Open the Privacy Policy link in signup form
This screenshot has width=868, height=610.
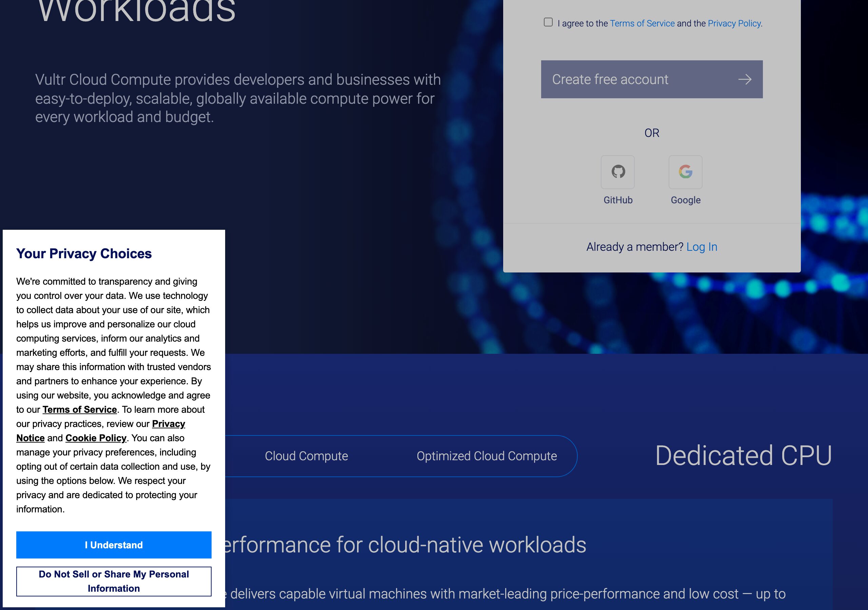pyautogui.click(x=734, y=23)
